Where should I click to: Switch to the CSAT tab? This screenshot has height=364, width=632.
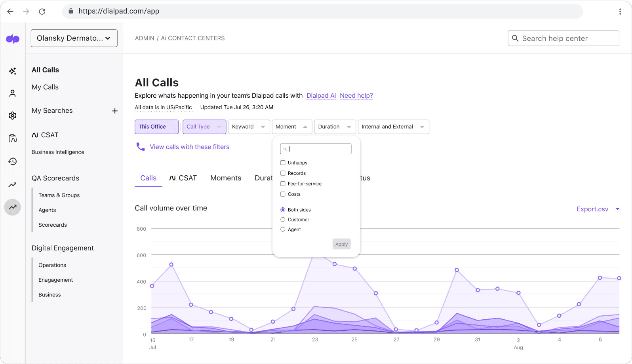[x=183, y=178]
